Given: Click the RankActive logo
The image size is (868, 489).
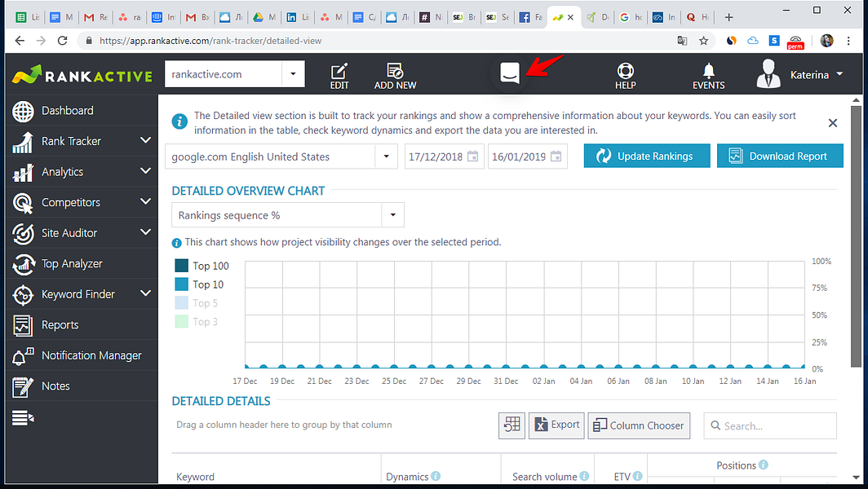Looking at the screenshot, I should pyautogui.click(x=82, y=75).
